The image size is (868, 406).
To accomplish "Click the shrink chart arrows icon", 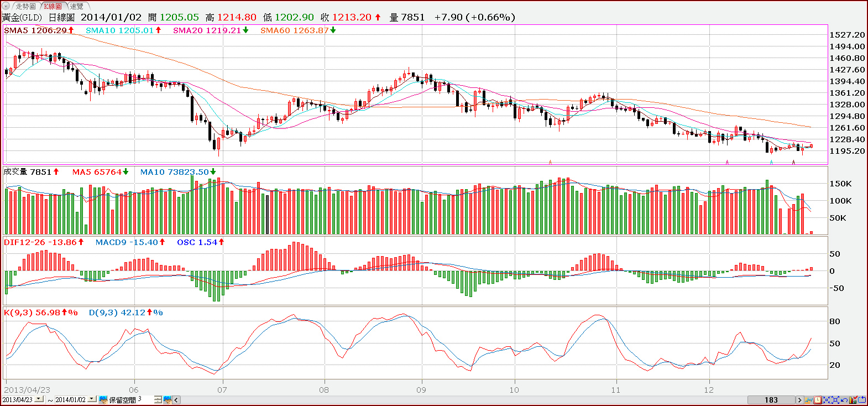I will (x=827, y=400).
